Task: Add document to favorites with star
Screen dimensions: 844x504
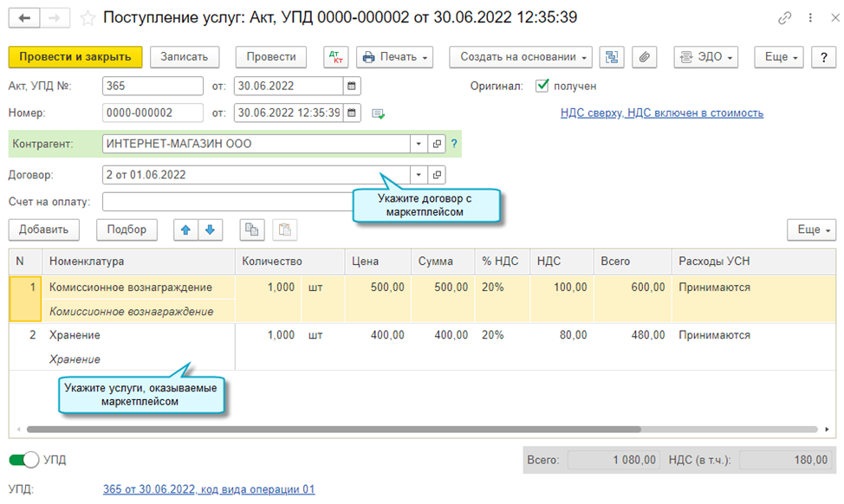Action: (88, 18)
